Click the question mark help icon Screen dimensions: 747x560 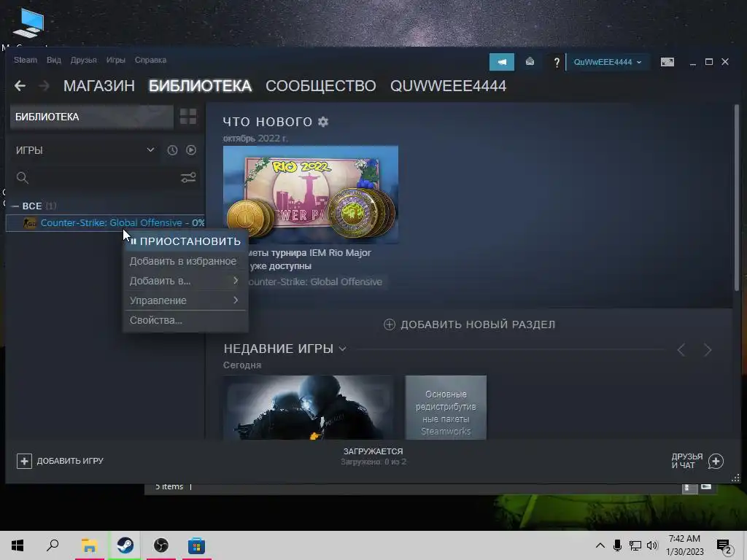[x=556, y=63]
